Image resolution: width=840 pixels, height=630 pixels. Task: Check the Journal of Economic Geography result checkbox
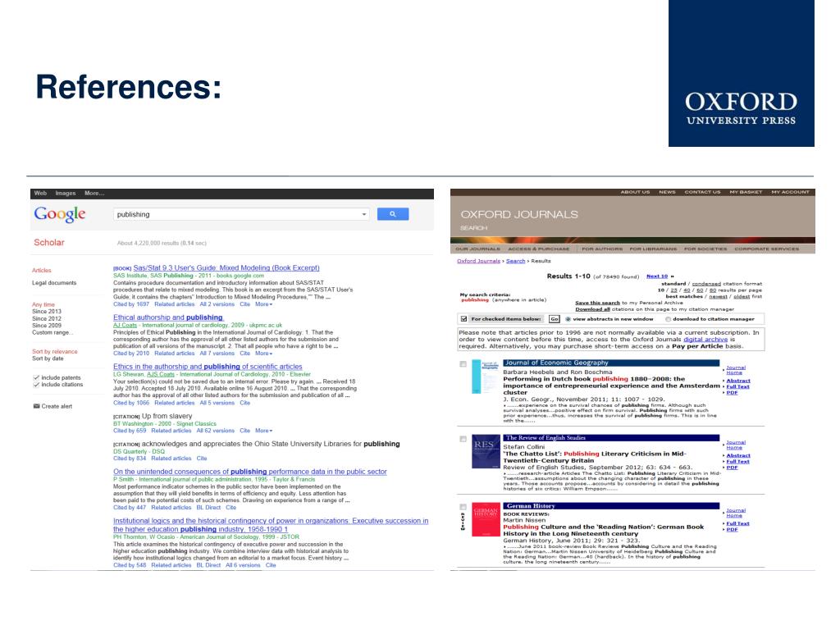(463, 364)
